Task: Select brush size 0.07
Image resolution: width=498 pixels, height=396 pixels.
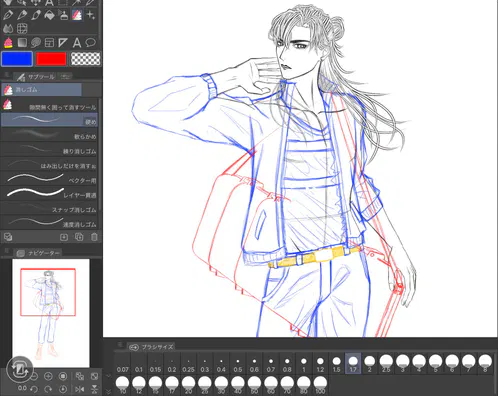Action: click(x=123, y=364)
